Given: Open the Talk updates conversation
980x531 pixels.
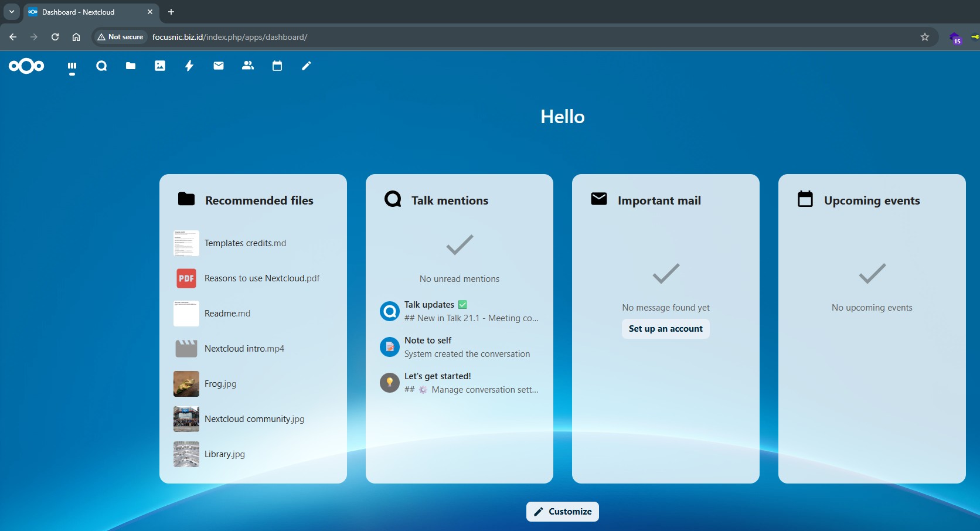Looking at the screenshot, I should (x=459, y=311).
